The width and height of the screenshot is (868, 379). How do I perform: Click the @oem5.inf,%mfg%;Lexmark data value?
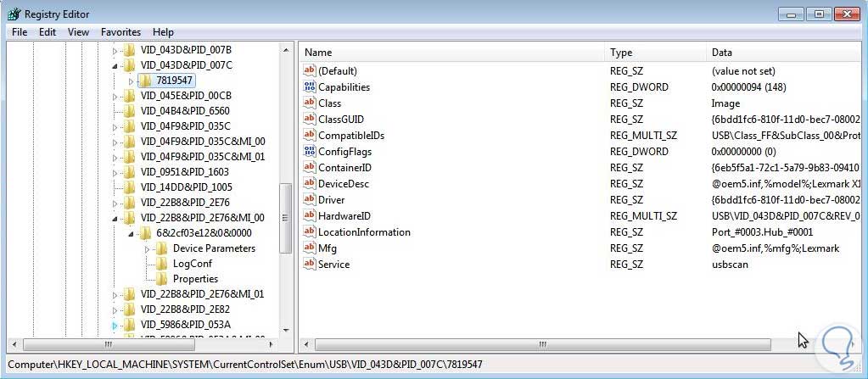click(x=775, y=248)
